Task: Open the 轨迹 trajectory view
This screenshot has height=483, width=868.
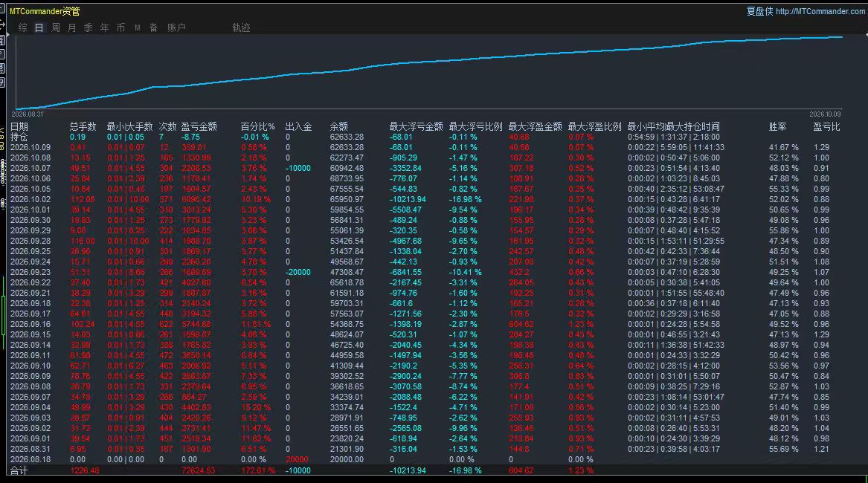Action: (241, 27)
